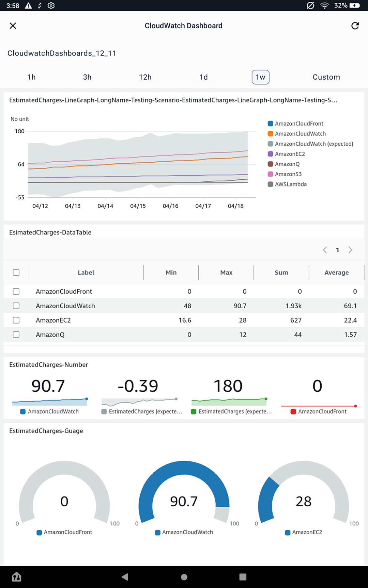Click the AmazonCloudWatch gauge showing 90.7
This screenshot has height=588, width=368.
(184, 493)
